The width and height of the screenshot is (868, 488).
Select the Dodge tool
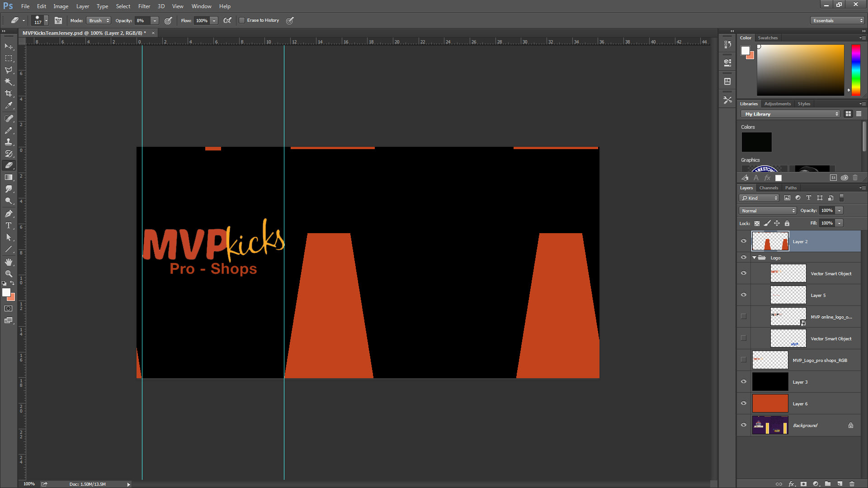9,201
